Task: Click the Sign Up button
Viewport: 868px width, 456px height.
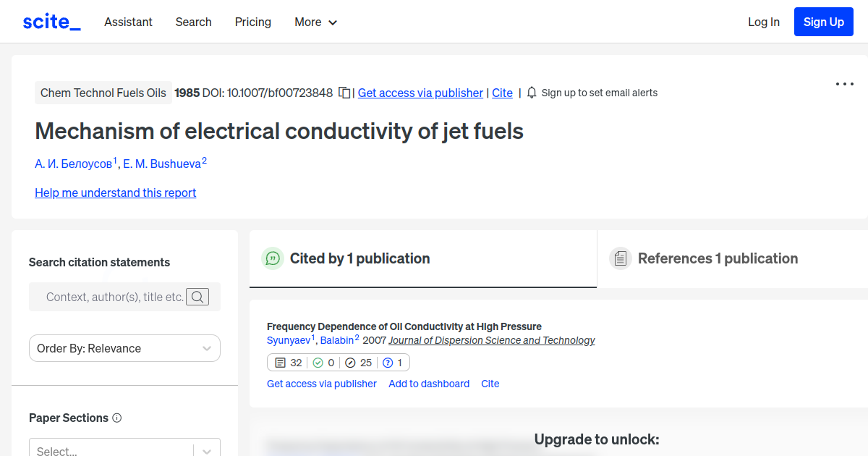Action: click(824, 22)
